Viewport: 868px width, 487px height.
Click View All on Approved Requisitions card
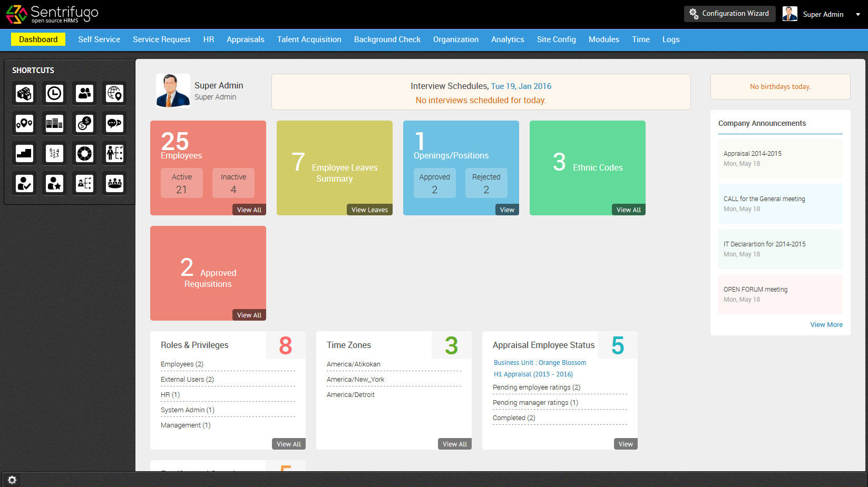point(249,315)
